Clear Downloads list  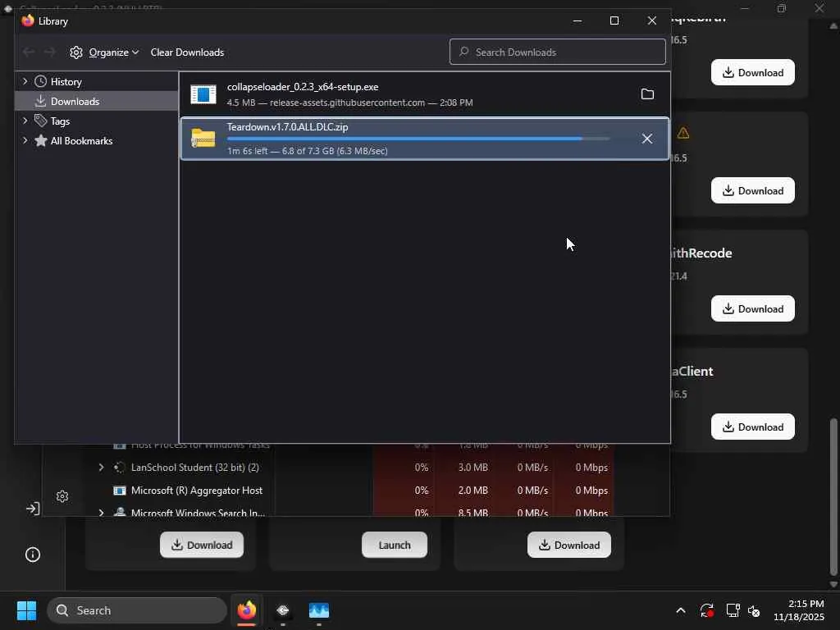click(x=187, y=52)
